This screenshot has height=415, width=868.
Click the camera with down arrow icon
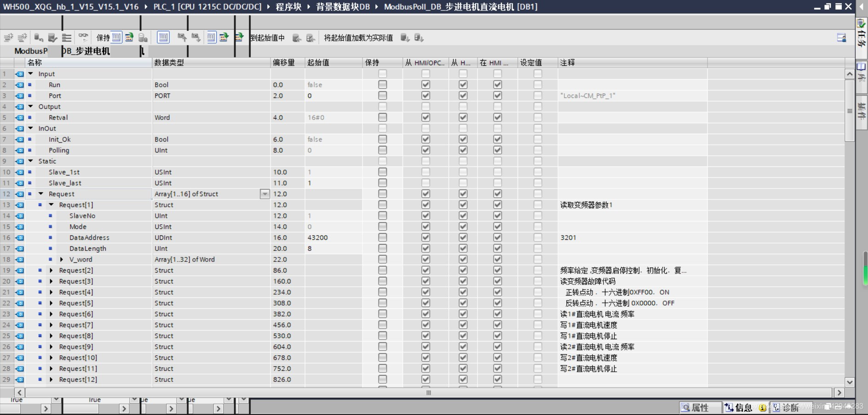coord(196,37)
